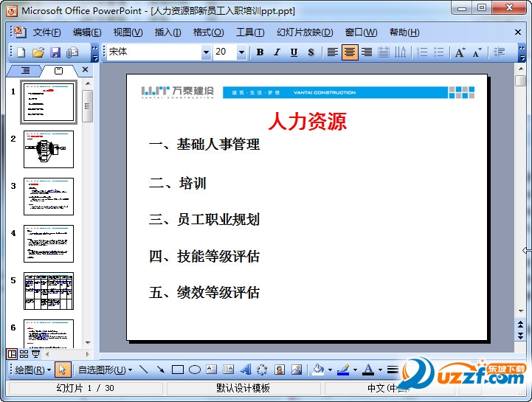Insert Picture from file
Viewport: 532px width, 402px height.
coord(296,370)
